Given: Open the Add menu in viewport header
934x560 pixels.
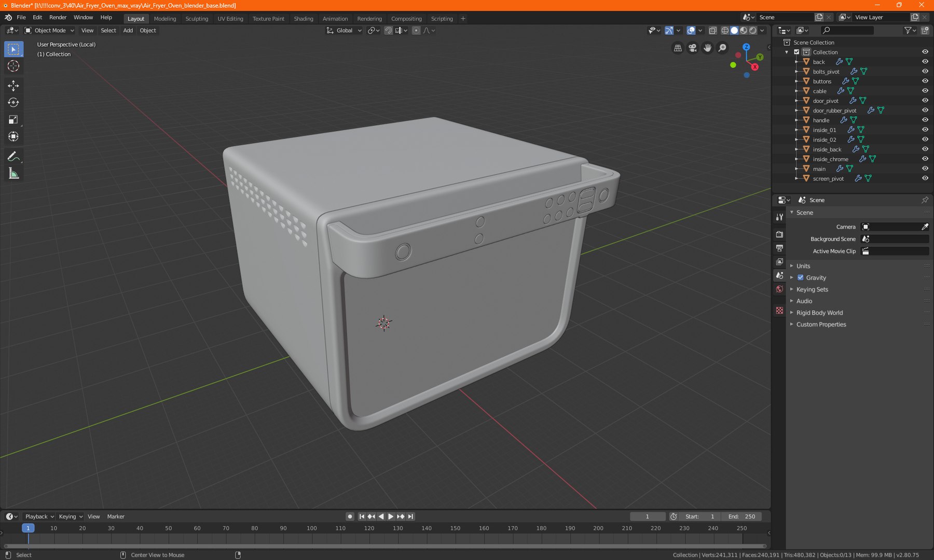Looking at the screenshot, I should pyautogui.click(x=128, y=31).
